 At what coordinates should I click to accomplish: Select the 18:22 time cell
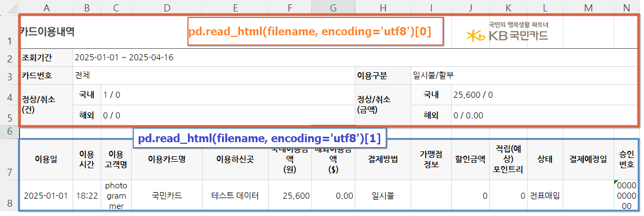click(x=87, y=196)
